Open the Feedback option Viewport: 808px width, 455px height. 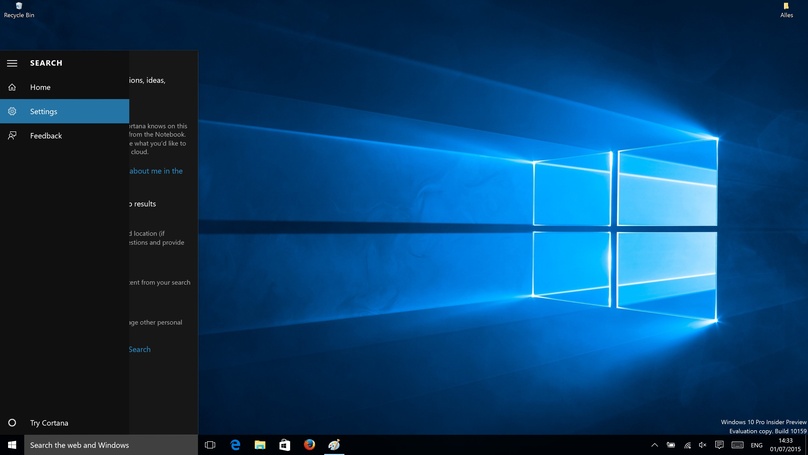point(45,135)
